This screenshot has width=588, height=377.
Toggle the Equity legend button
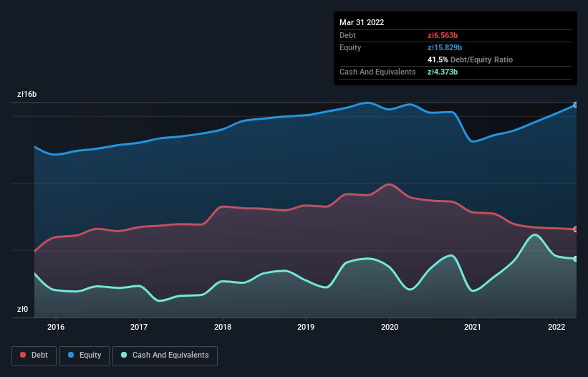pos(85,355)
